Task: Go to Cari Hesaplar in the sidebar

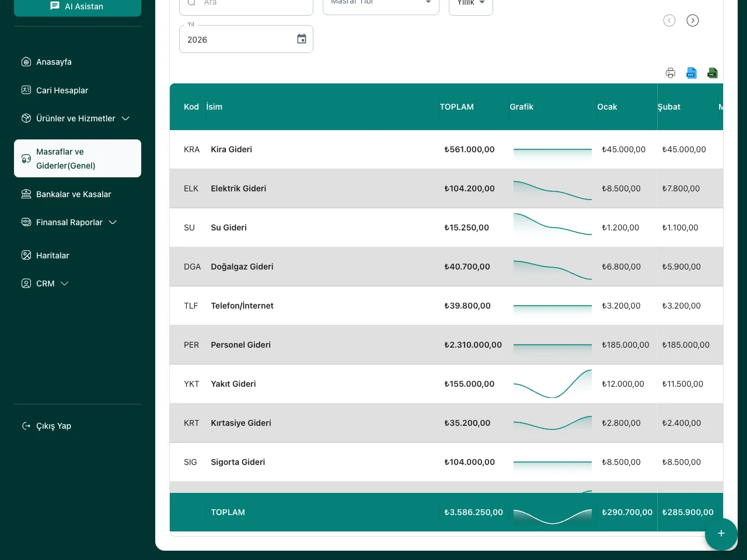Action: pyautogui.click(x=62, y=90)
